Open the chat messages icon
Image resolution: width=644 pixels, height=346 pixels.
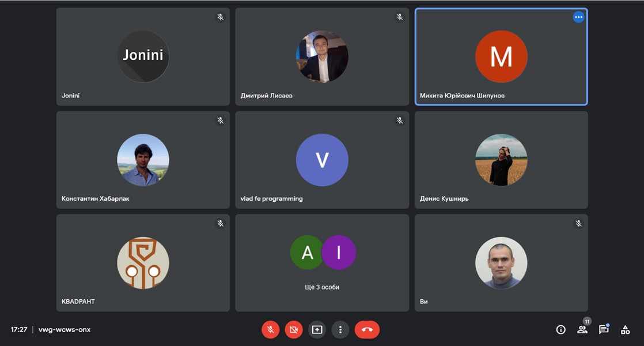(604, 329)
